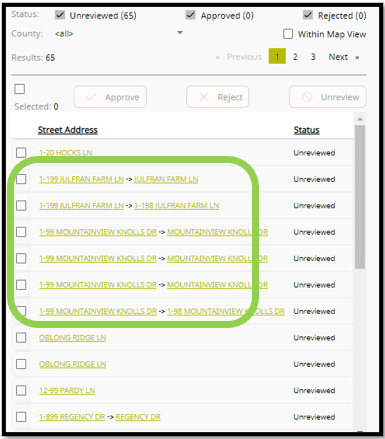This screenshot has width=385, height=439.
Task: Sort by the Status column header
Action: tap(307, 130)
